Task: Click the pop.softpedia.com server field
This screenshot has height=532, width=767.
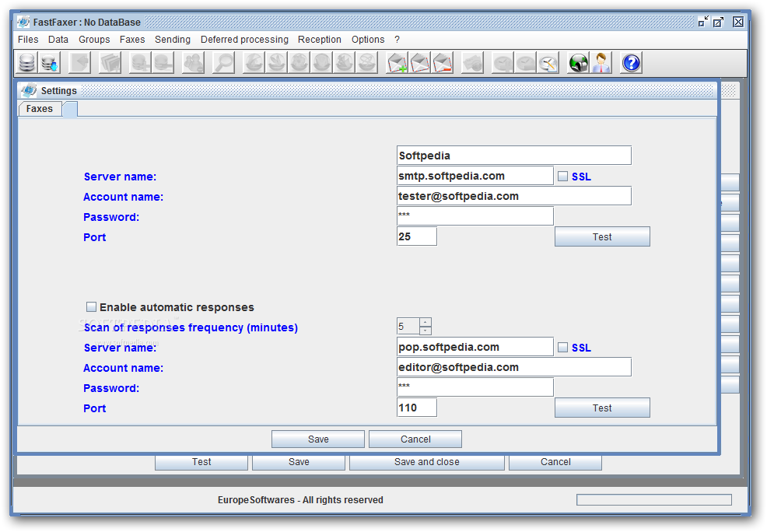Action: [475, 347]
